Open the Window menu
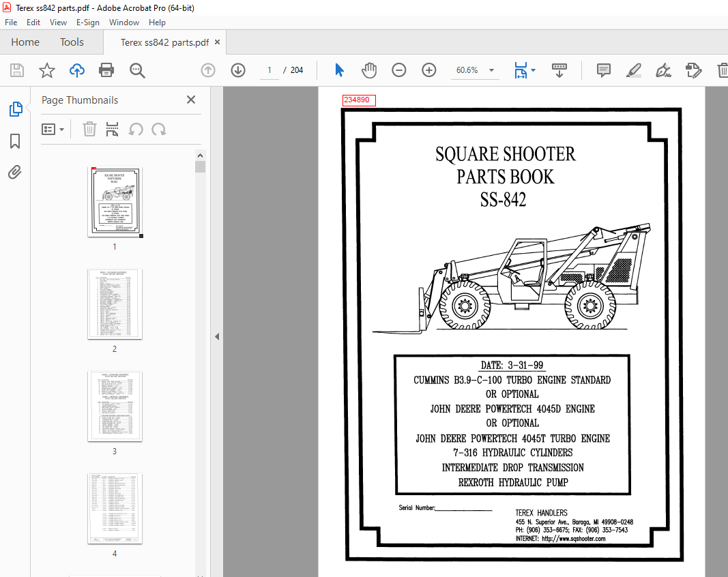The width and height of the screenshot is (728, 577). pyautogui.click(x=124, y=23)
